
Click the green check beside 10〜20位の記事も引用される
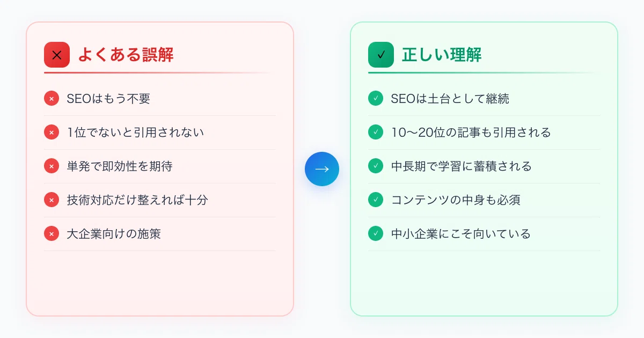click(x=376, y=133)
